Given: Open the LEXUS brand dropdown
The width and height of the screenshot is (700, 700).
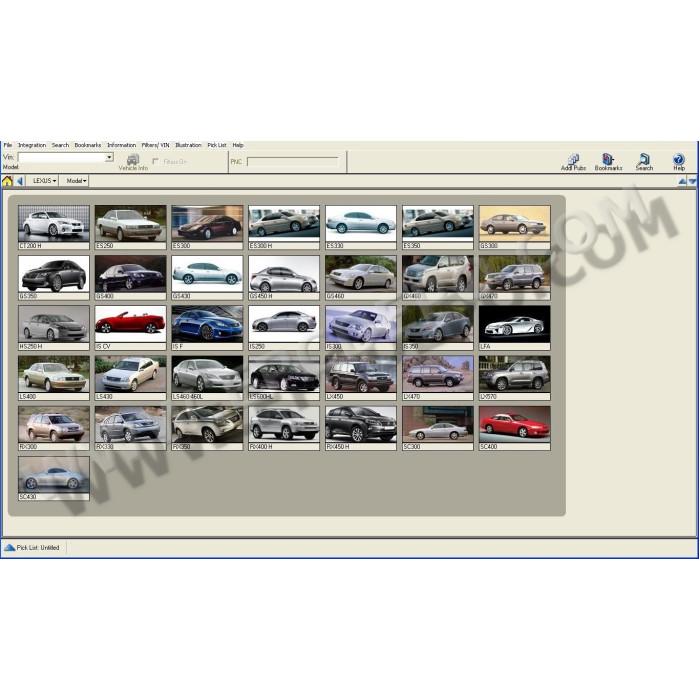Looking at the screenshot, I should tap(44, 181).
